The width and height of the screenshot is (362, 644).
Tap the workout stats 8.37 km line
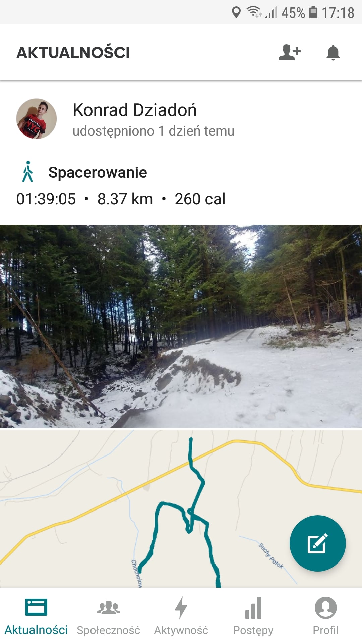(121, 199)
